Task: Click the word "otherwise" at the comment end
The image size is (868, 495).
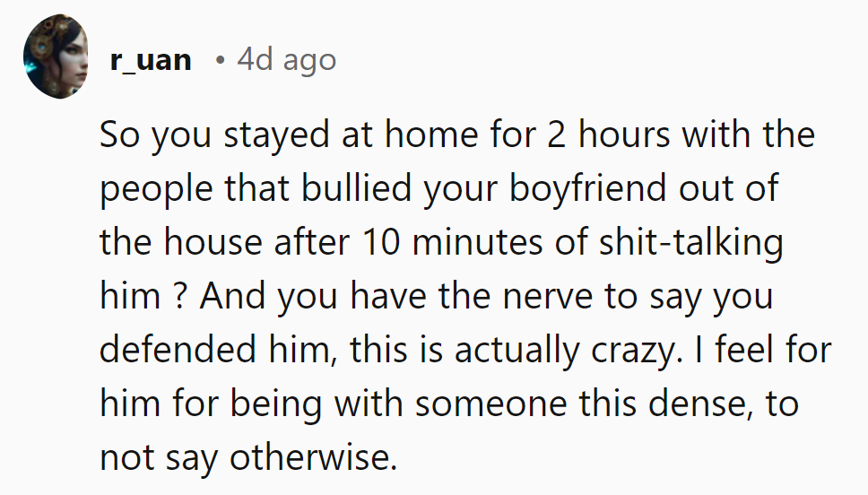Action: pos(314,458)
